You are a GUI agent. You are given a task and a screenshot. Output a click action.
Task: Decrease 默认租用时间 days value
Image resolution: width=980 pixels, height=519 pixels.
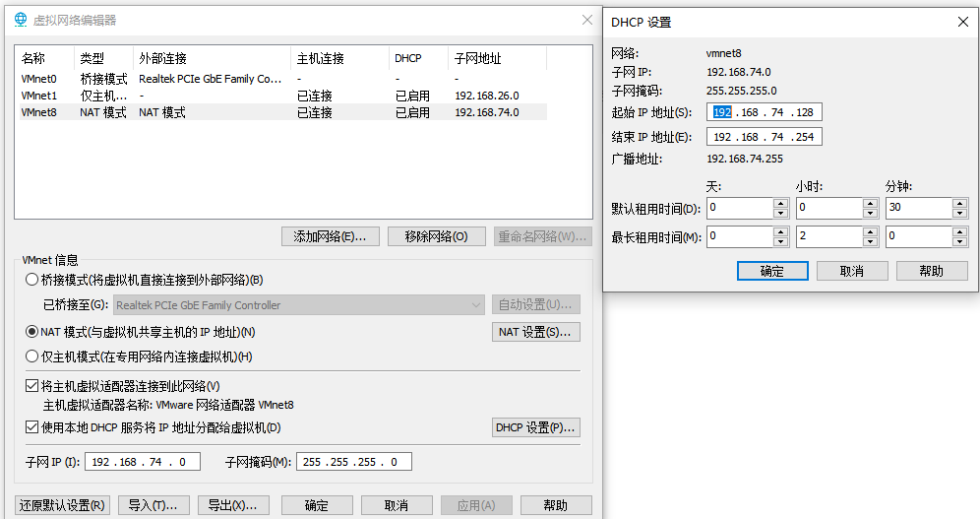(x=780, y=214)
